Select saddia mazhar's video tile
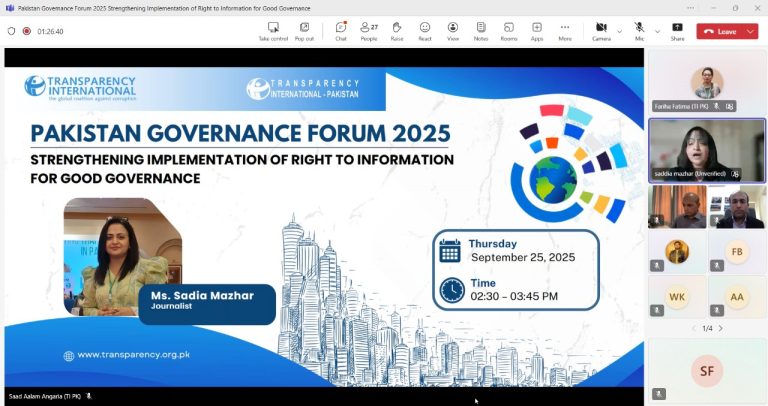Image resolution: width=768 pixels, height=406 pixels. [x=708, y=150]
